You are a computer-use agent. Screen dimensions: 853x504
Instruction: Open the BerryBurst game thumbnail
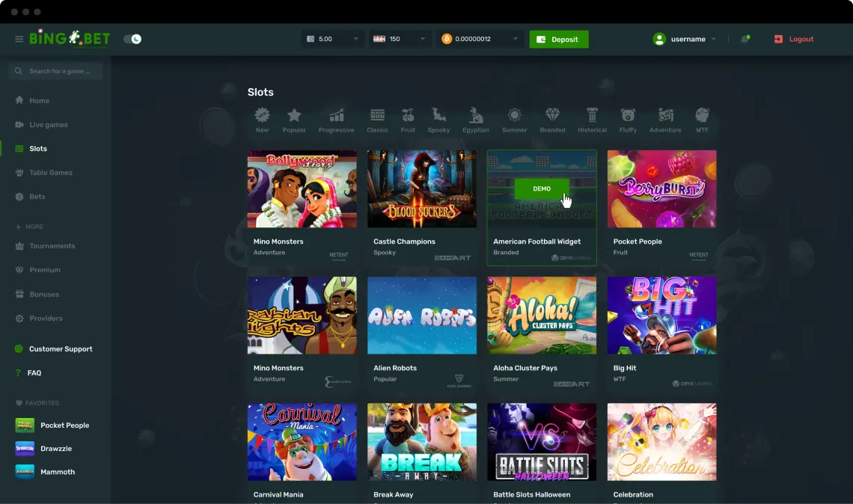(x=662, y=188)
